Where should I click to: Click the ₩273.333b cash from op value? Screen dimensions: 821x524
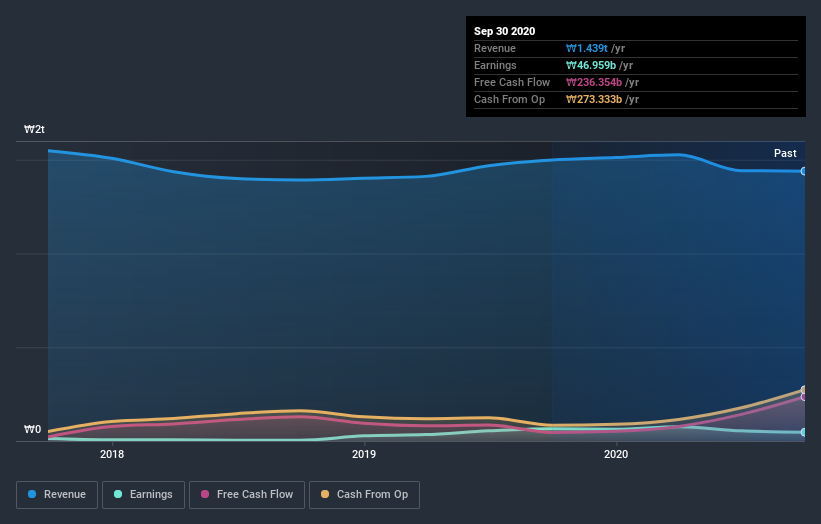coord(594,99)
